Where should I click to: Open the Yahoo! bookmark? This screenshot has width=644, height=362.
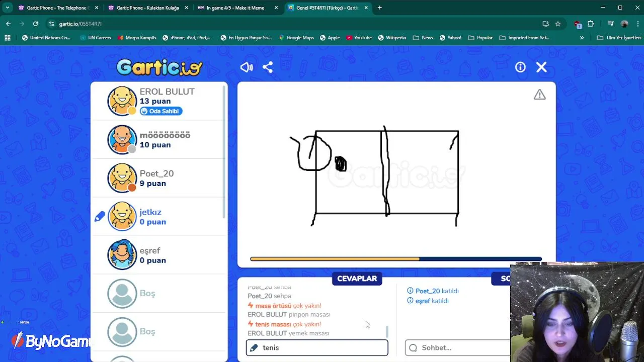point(450,38)
